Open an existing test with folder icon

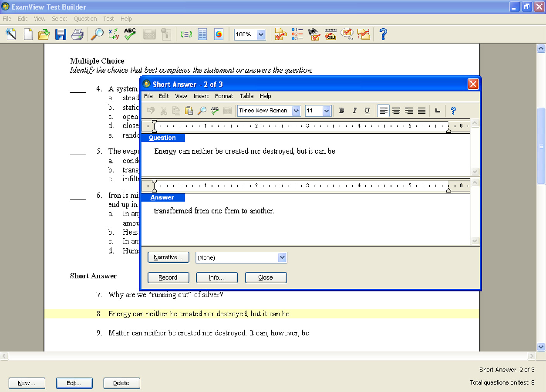point(44,34)
